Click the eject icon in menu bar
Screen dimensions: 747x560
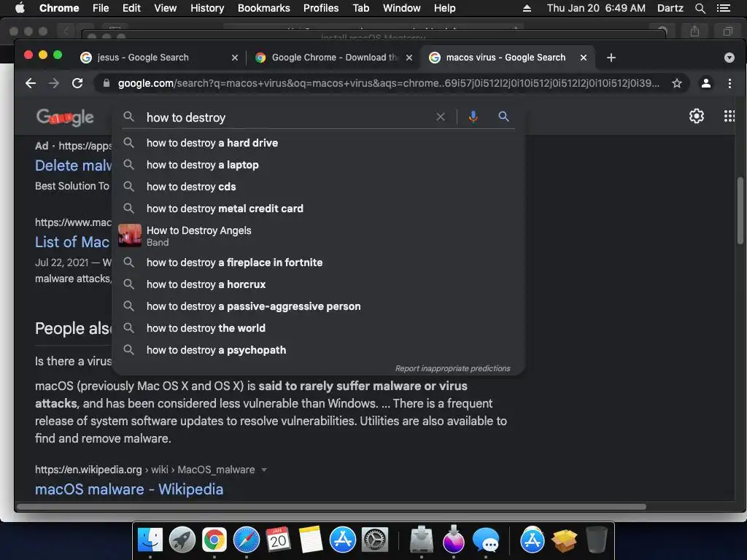pos(527,8)
